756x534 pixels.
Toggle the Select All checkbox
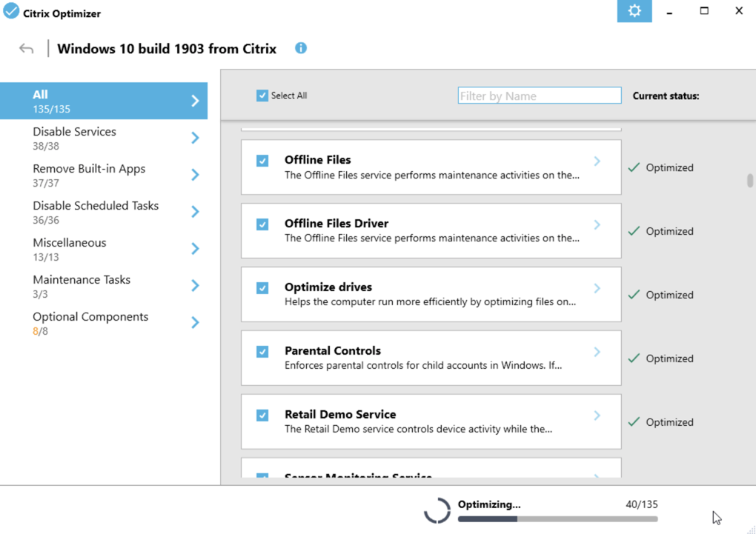coord(262,96)
